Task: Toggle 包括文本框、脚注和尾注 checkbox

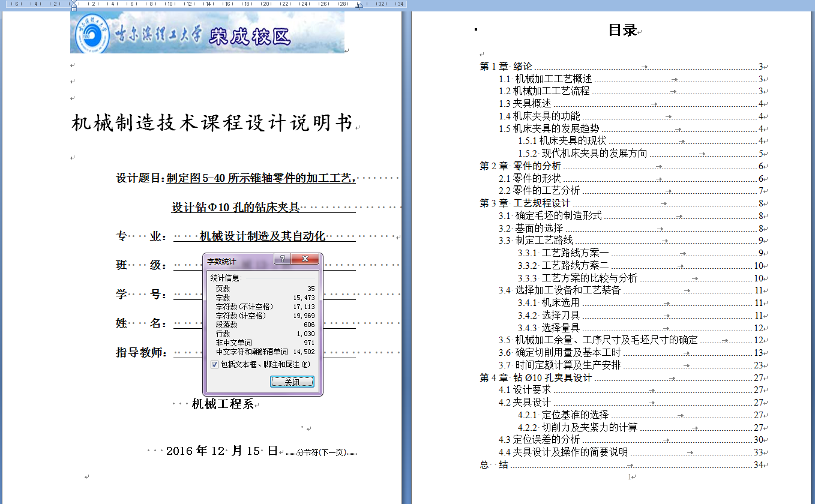Action: click(x=214, y=364)
